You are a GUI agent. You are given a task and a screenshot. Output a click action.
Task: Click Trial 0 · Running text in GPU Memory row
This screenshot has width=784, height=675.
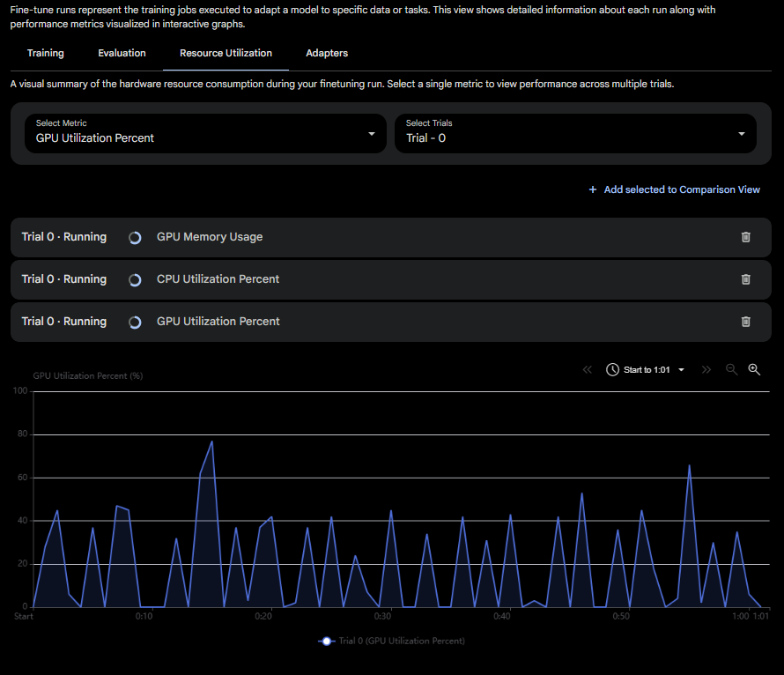[x=64, y=237]
